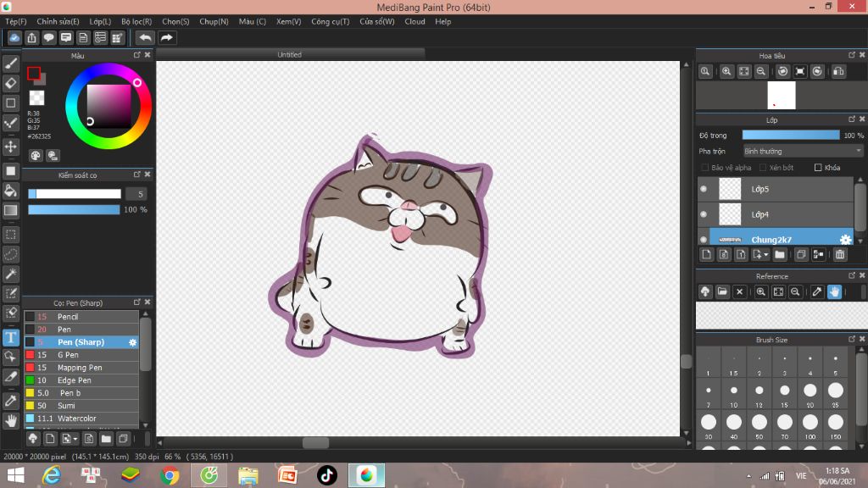Viewport: 868px width, 488px height.
Task: Toggle the Xén bớt clipping checkbox
Action: pyautogui.click(x=763, y=168)
